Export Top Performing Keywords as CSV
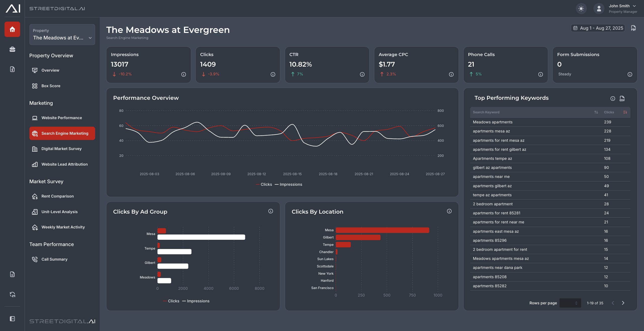Image resolution: width=644 pixels, height=331 pixels. pyautogui.click(x=622, y=98)
